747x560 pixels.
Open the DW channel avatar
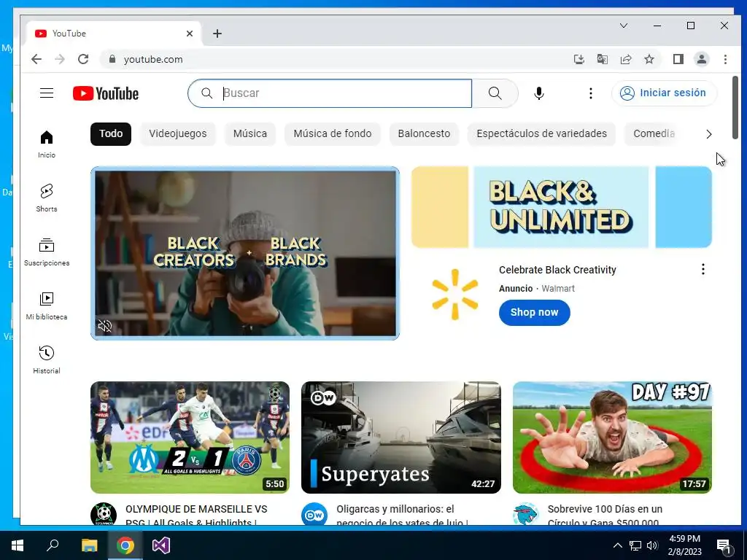[x=314, y=513]
